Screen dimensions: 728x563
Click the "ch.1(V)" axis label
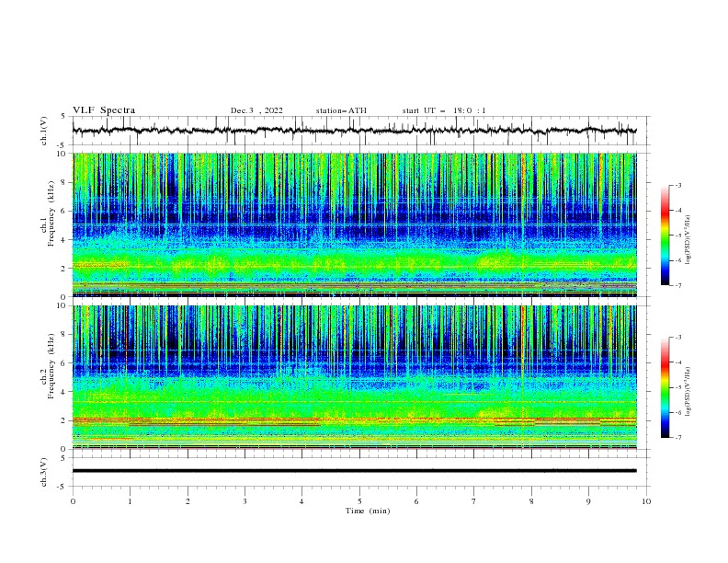[x=44, y=131]
